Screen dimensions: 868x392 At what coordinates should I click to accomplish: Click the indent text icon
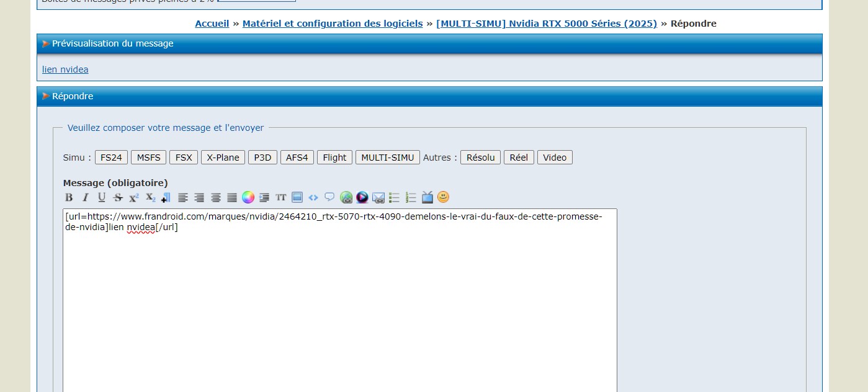tap(264, 198)
